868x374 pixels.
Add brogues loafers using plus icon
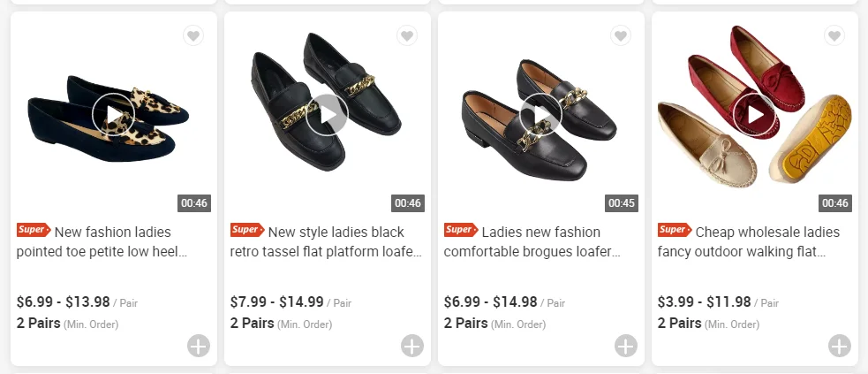(x=626, y=346)
